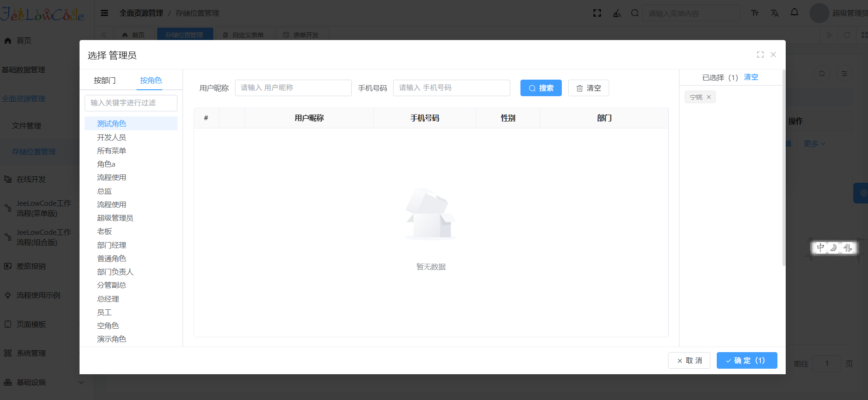Remove the 宁姚 tag via its x icon
The height and width of the screenshot is (400, 868).
pyautogui.click(x=708, y=97)
